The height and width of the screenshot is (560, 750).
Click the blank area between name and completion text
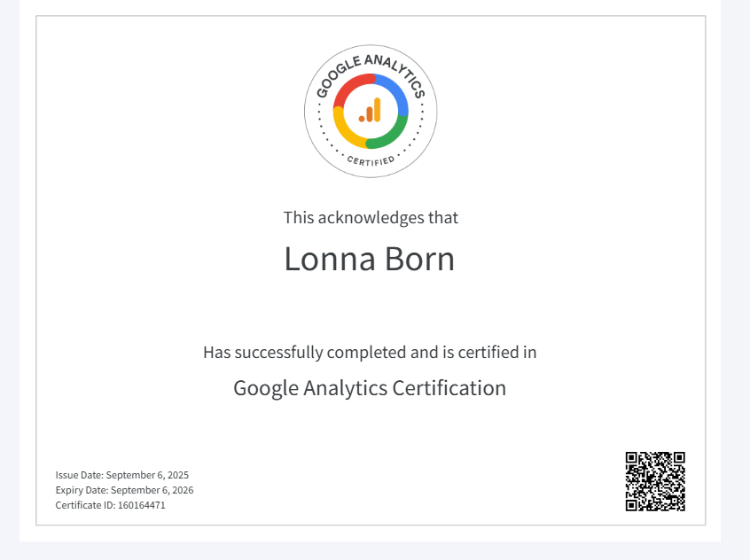point(370,307)
